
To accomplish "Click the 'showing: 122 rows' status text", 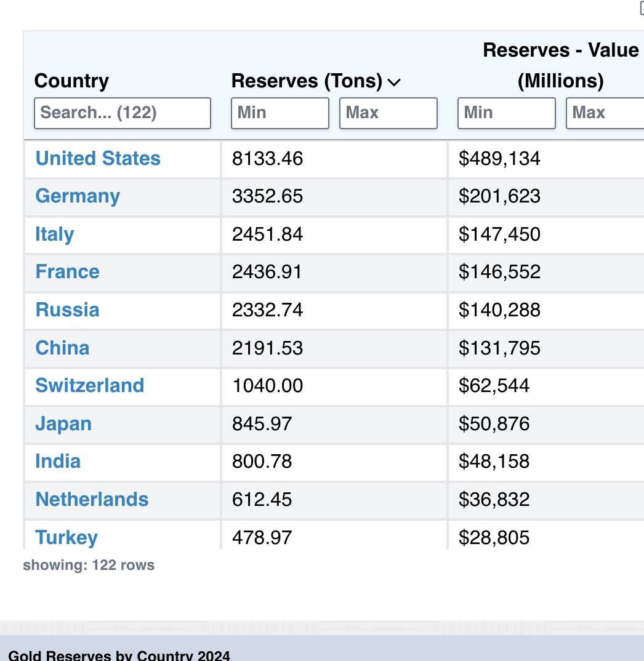I will pos(89,566).
